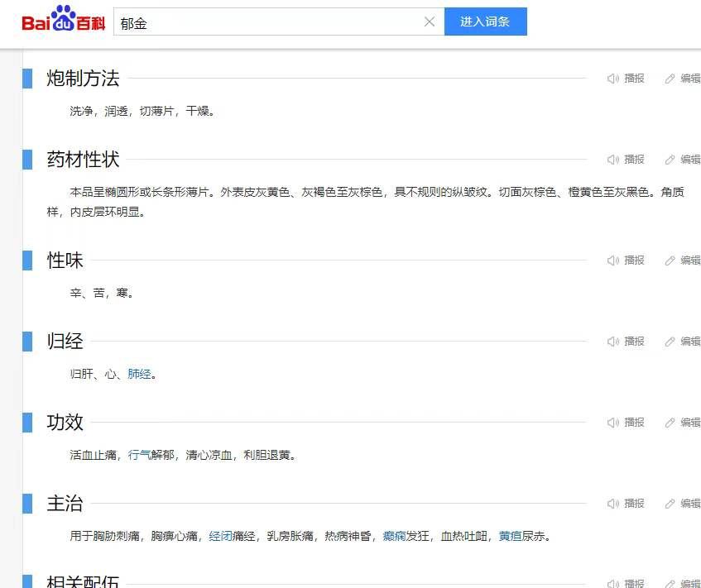Clear the search box with the X icon
The width and height of the screenshot is (701, 588).
[x=430, y=22]
